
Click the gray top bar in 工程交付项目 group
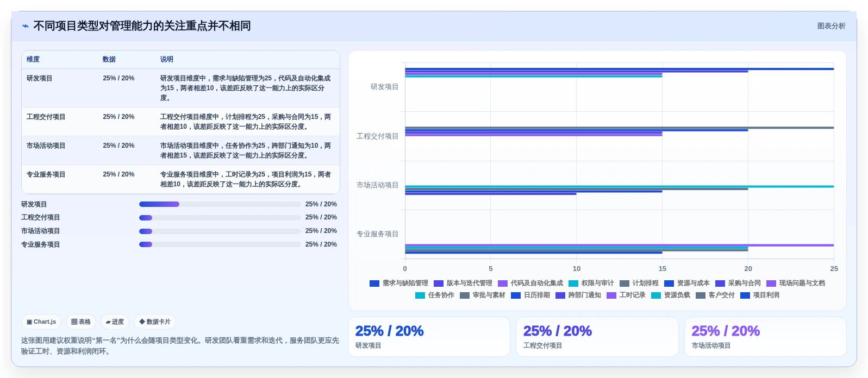tap(619, 128)
